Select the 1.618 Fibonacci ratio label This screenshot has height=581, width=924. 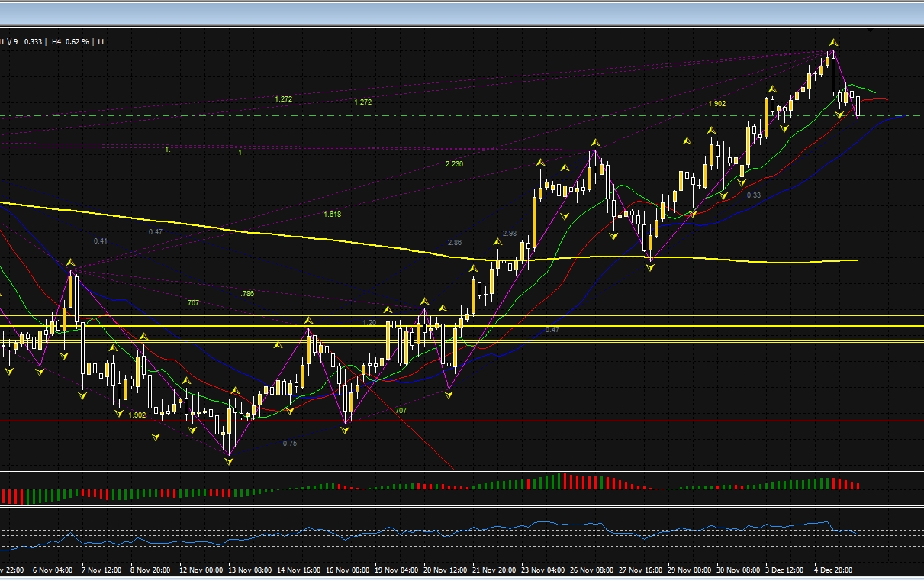click(x=332, y=215)
